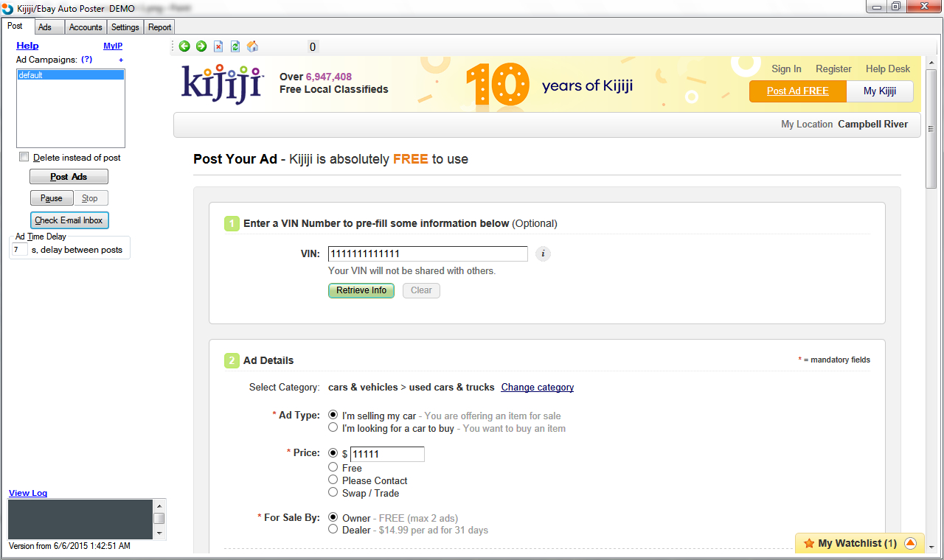Open the Help link in sidebar

tap(27, 46)
